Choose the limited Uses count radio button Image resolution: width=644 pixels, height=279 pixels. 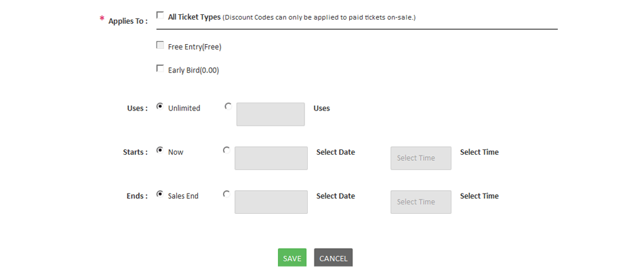(228, 107)
